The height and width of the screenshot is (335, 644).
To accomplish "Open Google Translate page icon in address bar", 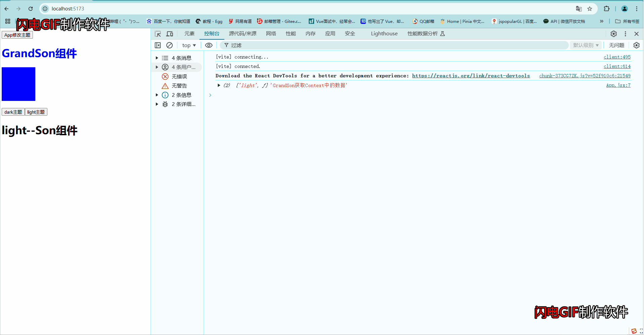I will 578,9.
